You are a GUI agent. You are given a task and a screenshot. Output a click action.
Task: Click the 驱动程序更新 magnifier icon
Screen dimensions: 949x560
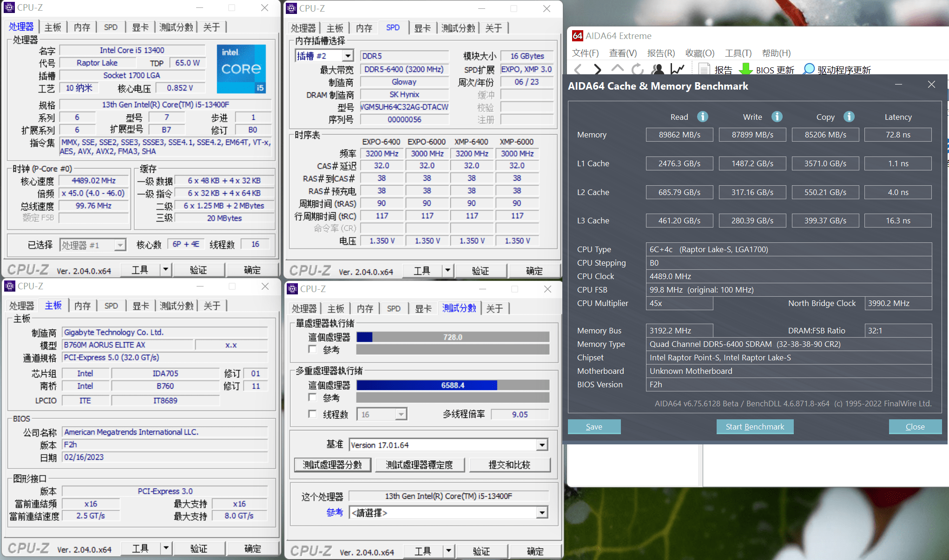pyautogui.click(x=809, y=69)
